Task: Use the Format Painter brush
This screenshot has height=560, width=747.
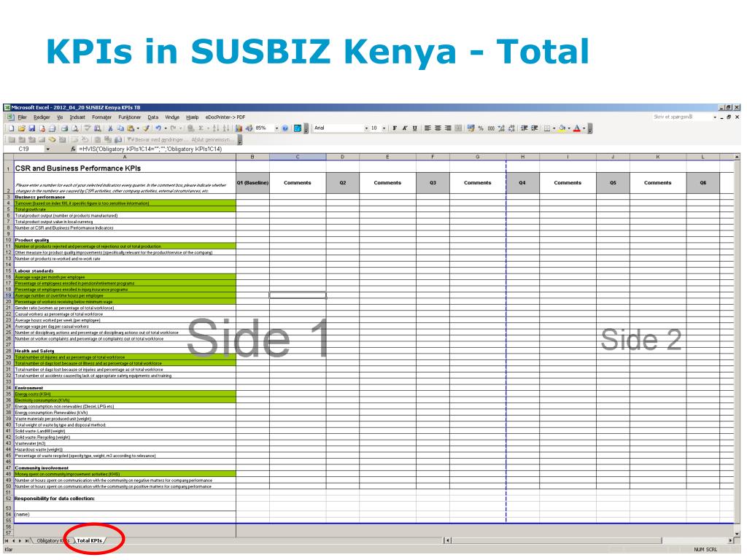Action: tap(146, 128)
